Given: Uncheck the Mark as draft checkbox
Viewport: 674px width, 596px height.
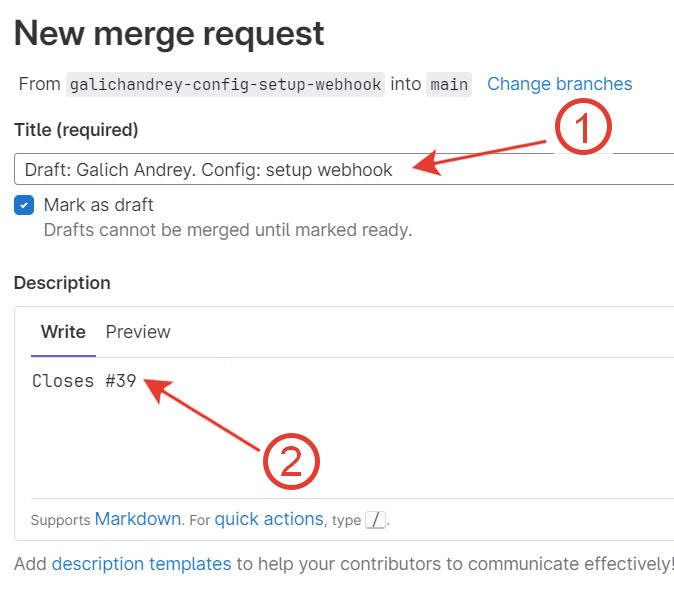Looking at the screenshot, I should [24, 205].
